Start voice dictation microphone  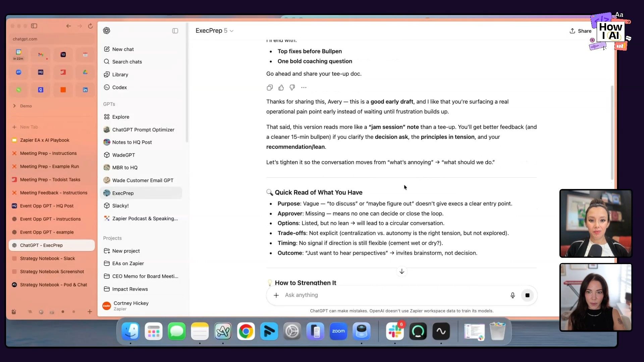[513, 295]
